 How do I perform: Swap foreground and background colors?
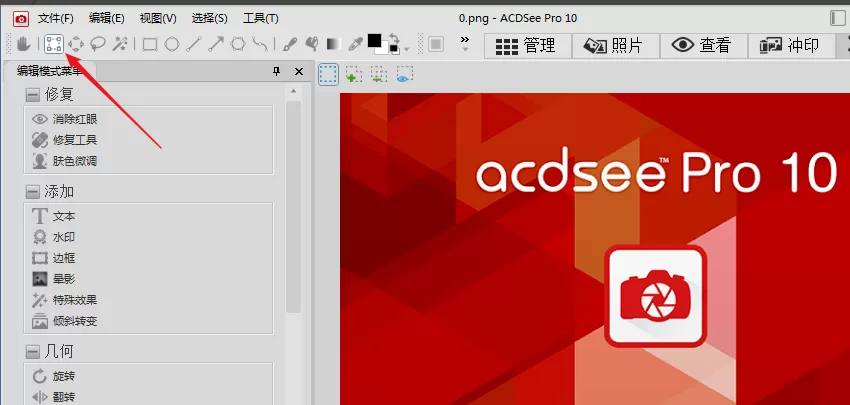394,40
